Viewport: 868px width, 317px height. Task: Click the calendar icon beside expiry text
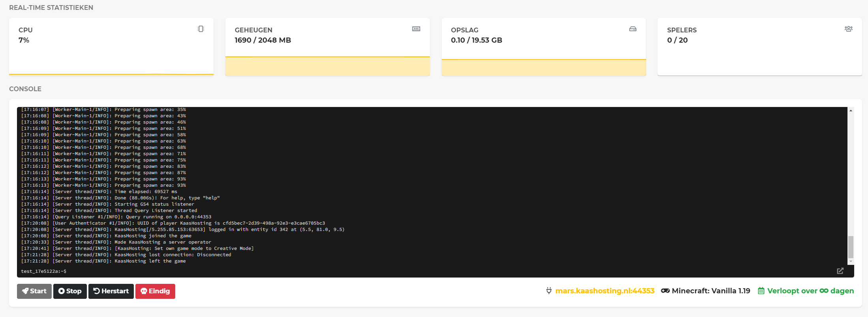(x=761, y=291)
